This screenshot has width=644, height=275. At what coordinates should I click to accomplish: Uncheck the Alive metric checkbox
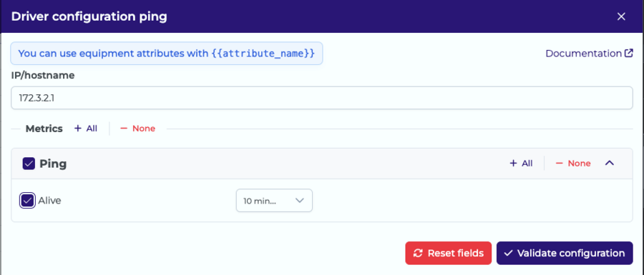(27, 201)
